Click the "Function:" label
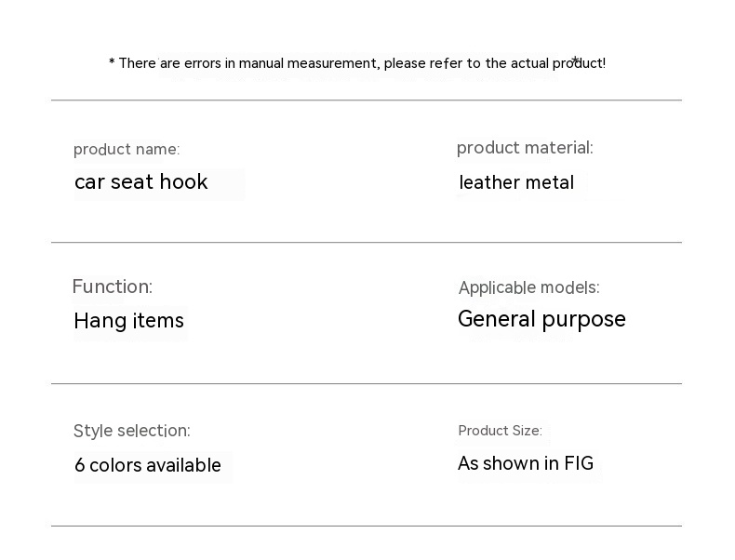Screen dimensions: 735x560 click(113, 287)
